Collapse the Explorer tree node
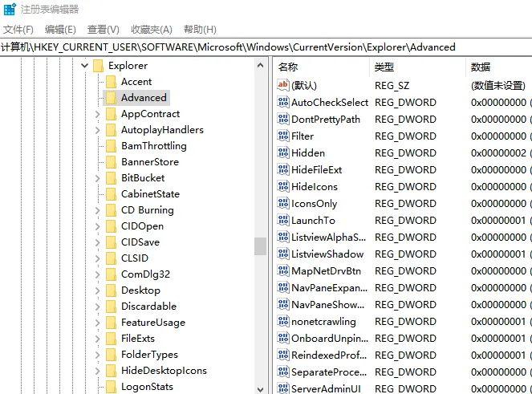This screenshot has width=532, height=394. (x=85, y=65)
